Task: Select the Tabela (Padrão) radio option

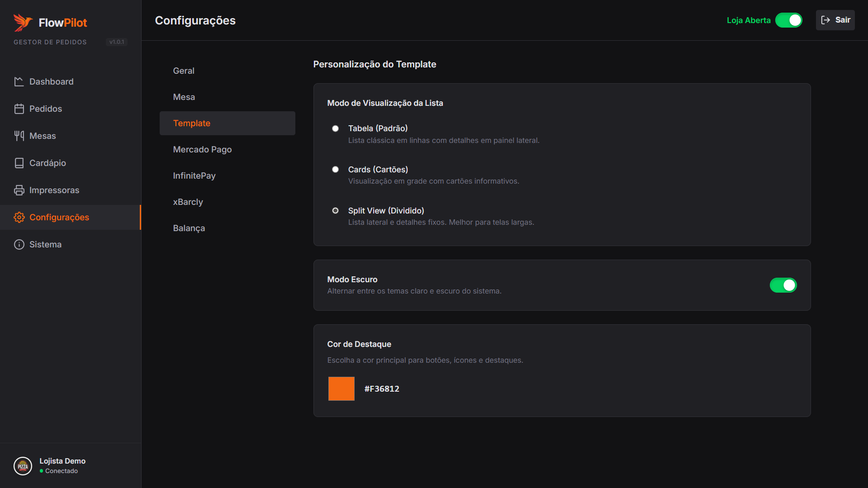Action: pyautogui.click(x=335, y=128)
